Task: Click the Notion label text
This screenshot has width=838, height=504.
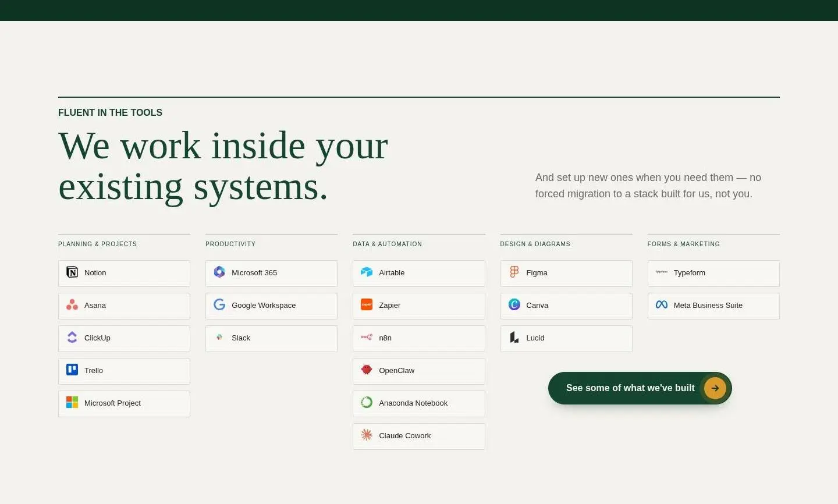Action: click(95, 272)
